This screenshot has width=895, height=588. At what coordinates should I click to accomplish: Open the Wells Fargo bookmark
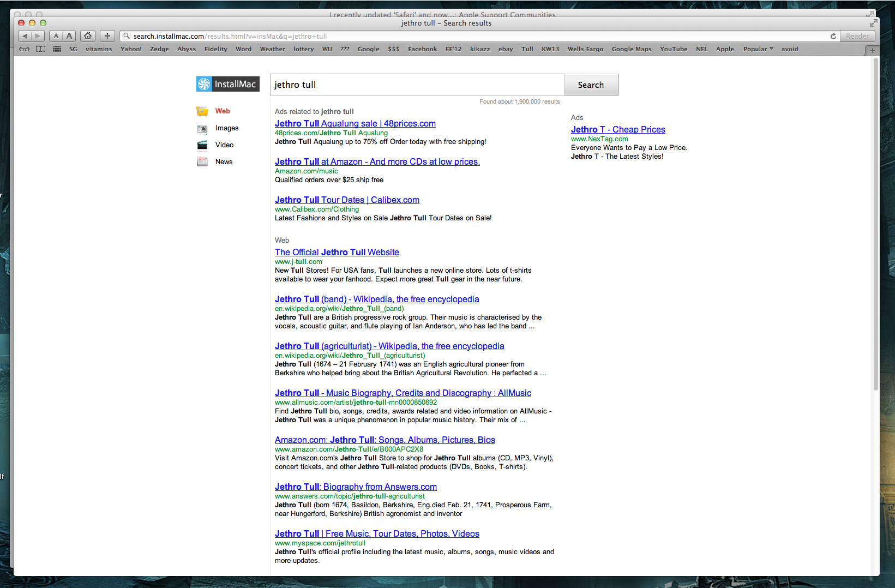tap(585, 49)
